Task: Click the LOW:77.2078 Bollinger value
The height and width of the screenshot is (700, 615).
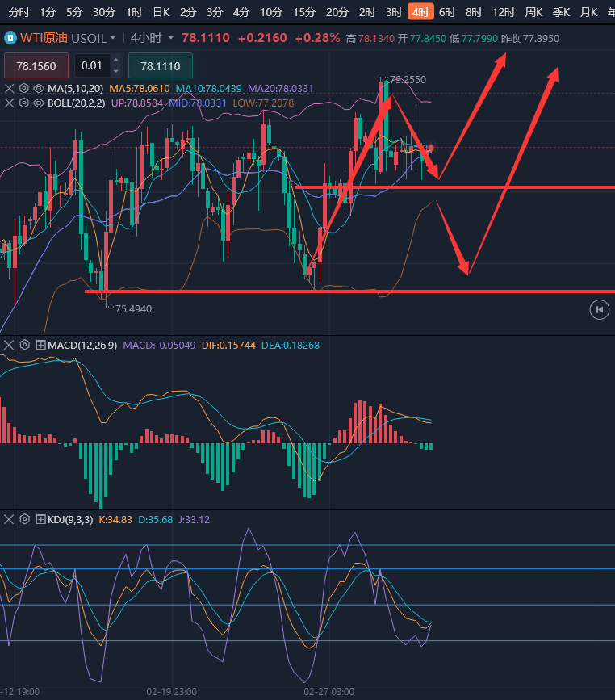Action: pyautogui.click(x=263, y=103)
